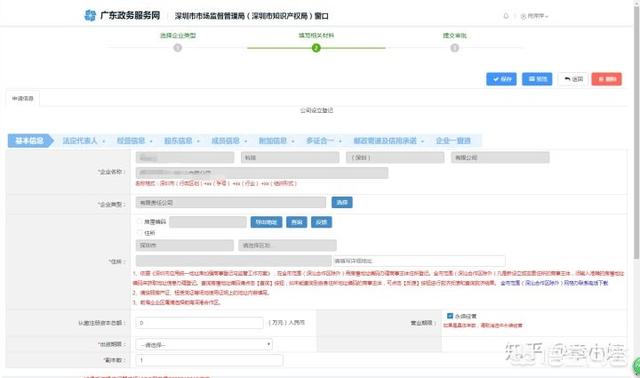The width and height of the screenshot is (640, 378).
Task: Open the 出资期限 请选择 dropdown
Action: (x=204, y=345)
